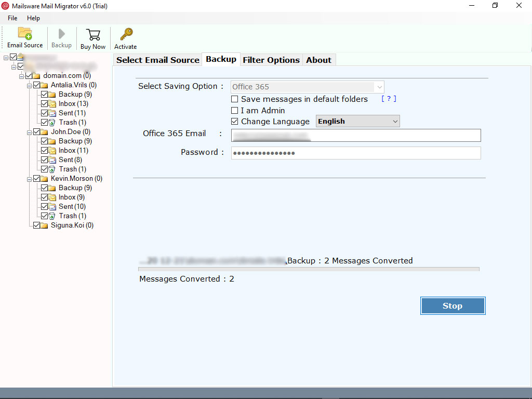The height and width of the screenshot is (399, 532).
Task: Select Sent (10) icon under Kevin.Morson
Action: tap(52, 207)
